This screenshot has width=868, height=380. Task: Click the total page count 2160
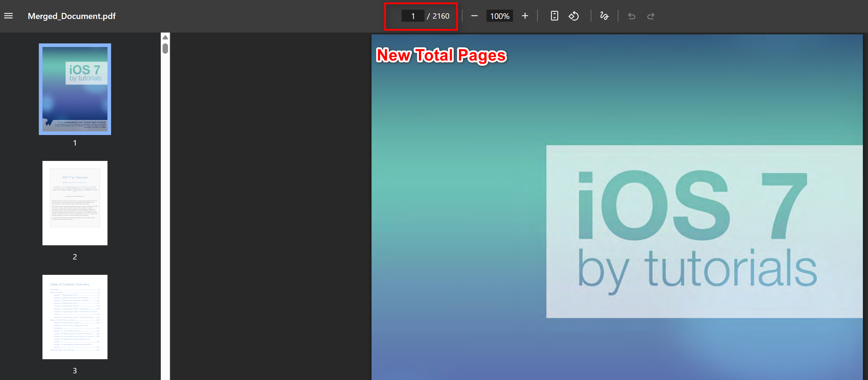(441, 16)
